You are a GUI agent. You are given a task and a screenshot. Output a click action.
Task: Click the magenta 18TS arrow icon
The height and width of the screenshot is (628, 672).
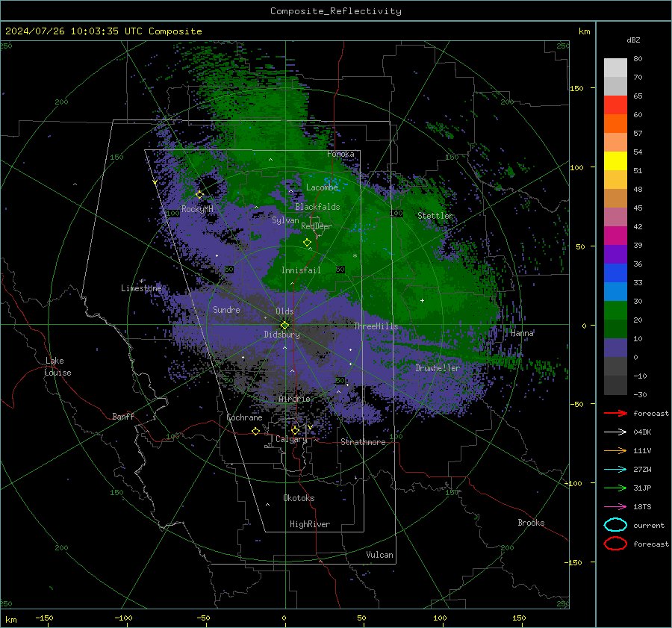click(x=615, y=507)
